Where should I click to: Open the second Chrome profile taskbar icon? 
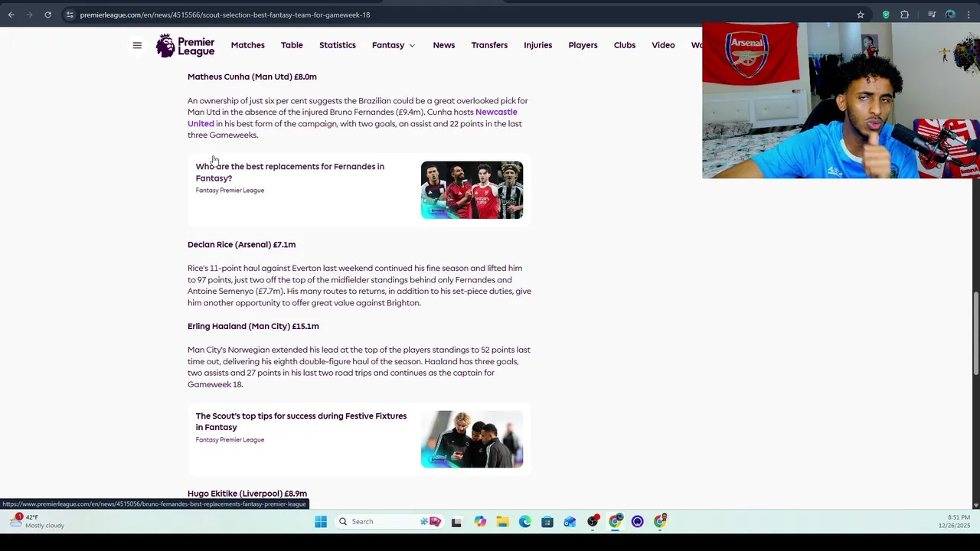(x=660, y=522)
